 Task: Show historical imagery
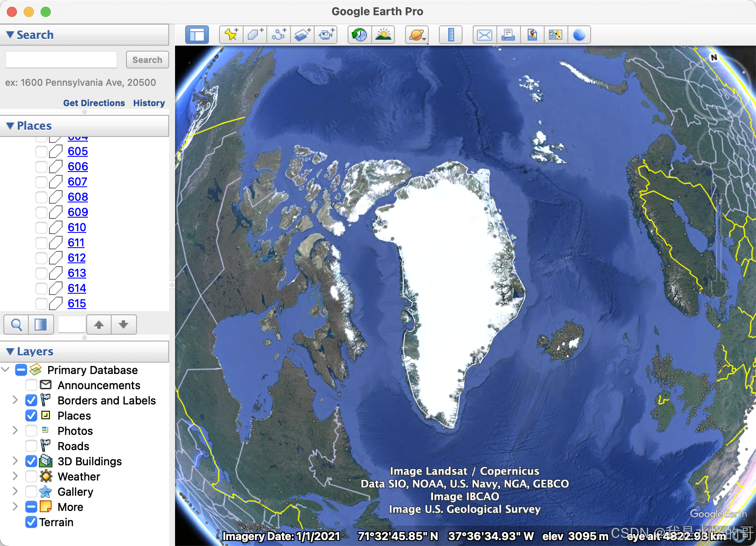[x=359, y=35]
